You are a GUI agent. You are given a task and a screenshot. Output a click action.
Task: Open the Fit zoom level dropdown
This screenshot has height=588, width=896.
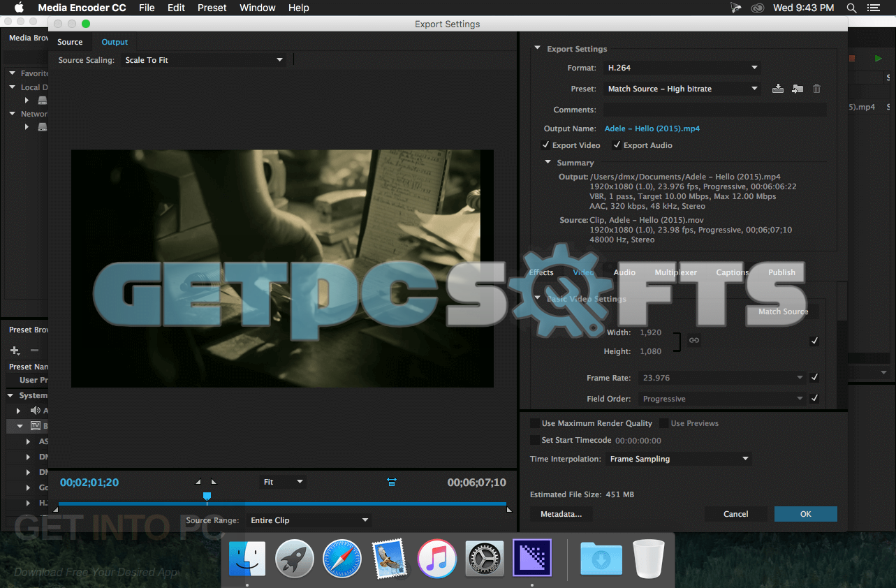(x=282, y=482)
